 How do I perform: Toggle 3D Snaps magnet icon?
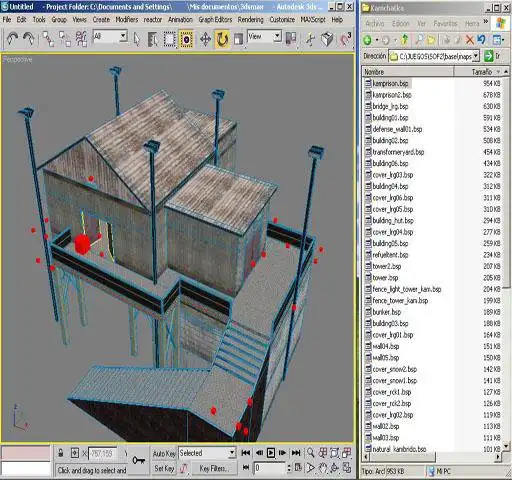pos(345,39)
